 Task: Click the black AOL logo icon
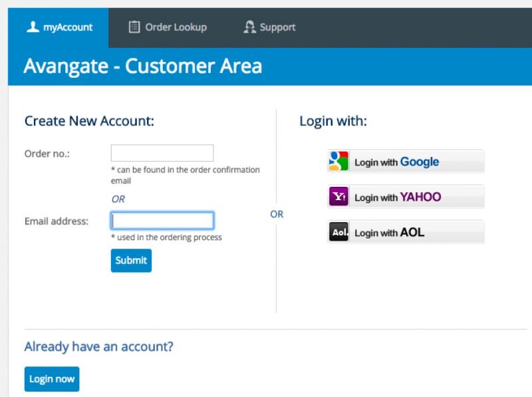point(338,232)
